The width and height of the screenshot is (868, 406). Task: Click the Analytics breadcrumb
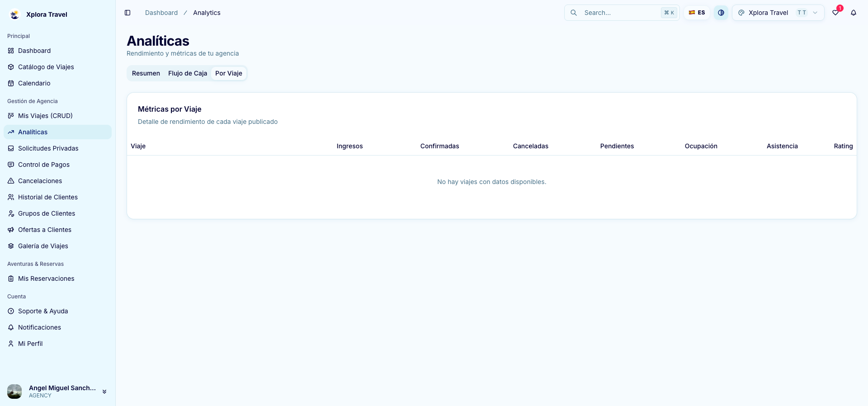(x=207, y=13)
